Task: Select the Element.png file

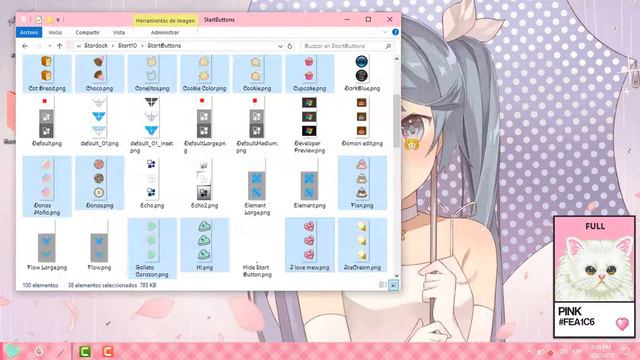Action: 309,183
